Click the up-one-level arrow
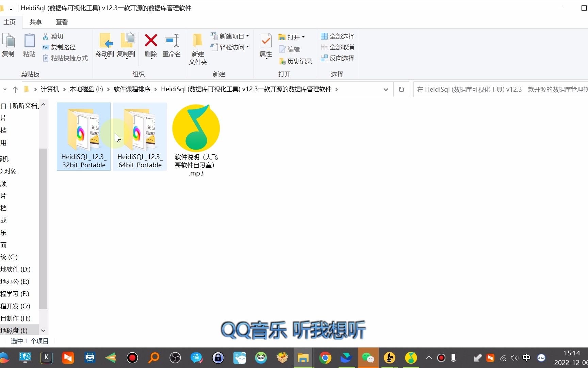588x368 pixels. [15, 89]
